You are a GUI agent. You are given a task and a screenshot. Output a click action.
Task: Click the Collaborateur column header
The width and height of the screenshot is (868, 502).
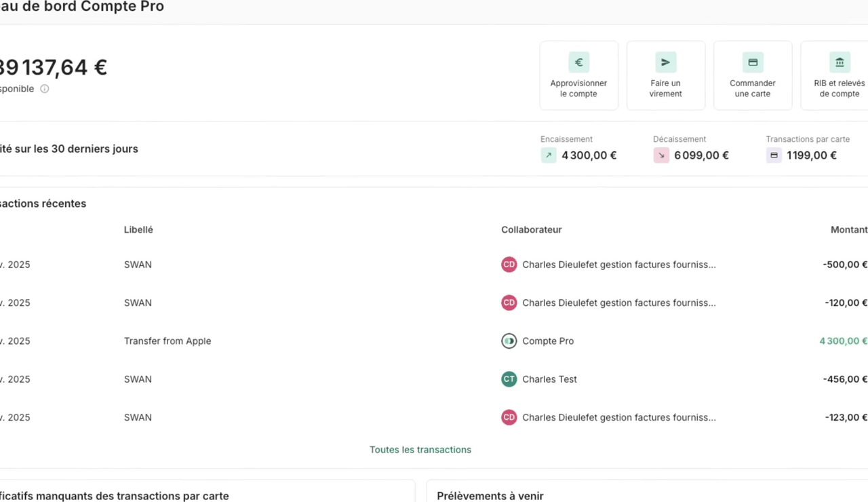pyautogui.click(x=532, y=230)
